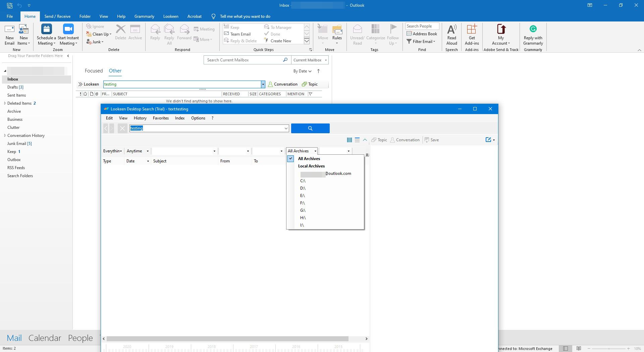Open the Lookeen Favorites menu
Image resolution: width=644 pixels, height=352 pixels.
161,118
